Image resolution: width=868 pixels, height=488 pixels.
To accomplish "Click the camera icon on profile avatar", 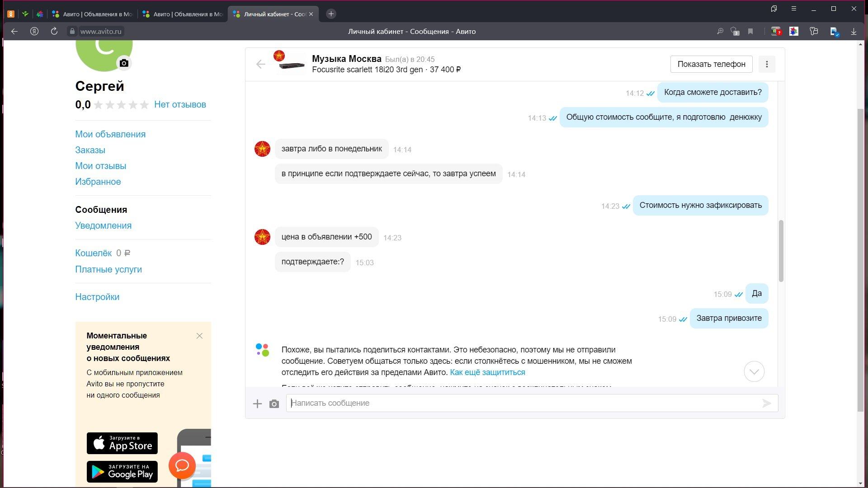I will (124, 63).
